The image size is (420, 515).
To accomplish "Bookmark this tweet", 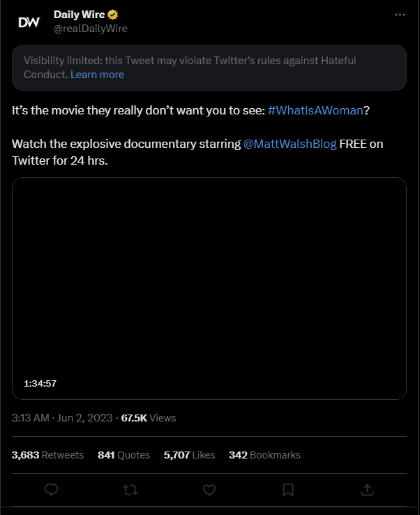I will click(288, 490).
